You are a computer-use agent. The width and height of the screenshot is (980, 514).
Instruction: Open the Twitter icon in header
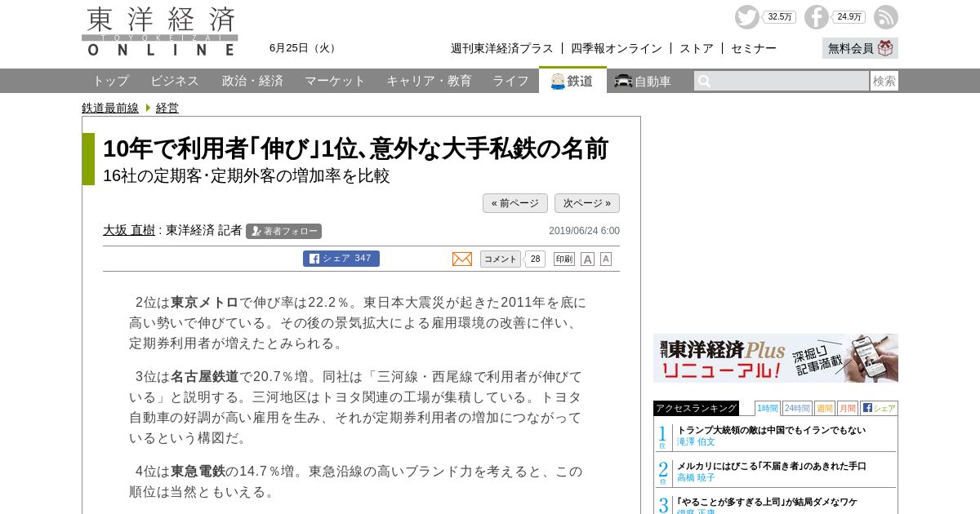click(x=746, y=17)
